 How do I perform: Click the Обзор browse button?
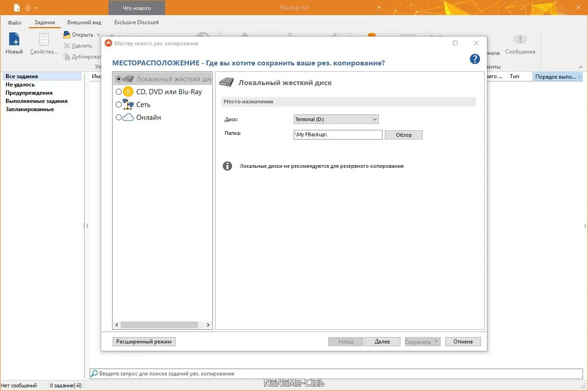coord(404,135)
